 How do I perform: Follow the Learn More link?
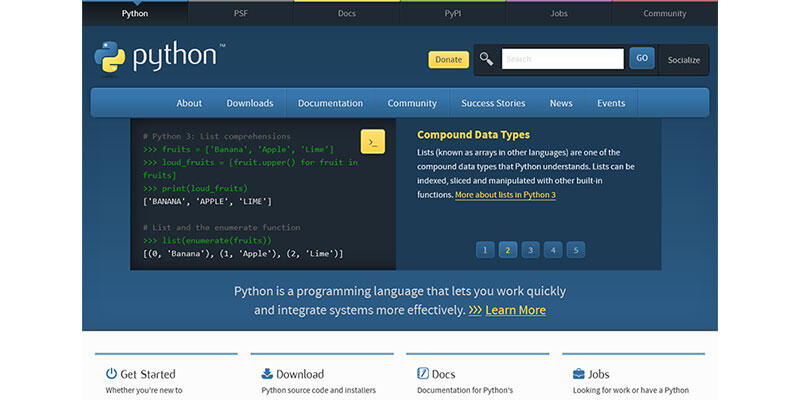pos(515,310)
